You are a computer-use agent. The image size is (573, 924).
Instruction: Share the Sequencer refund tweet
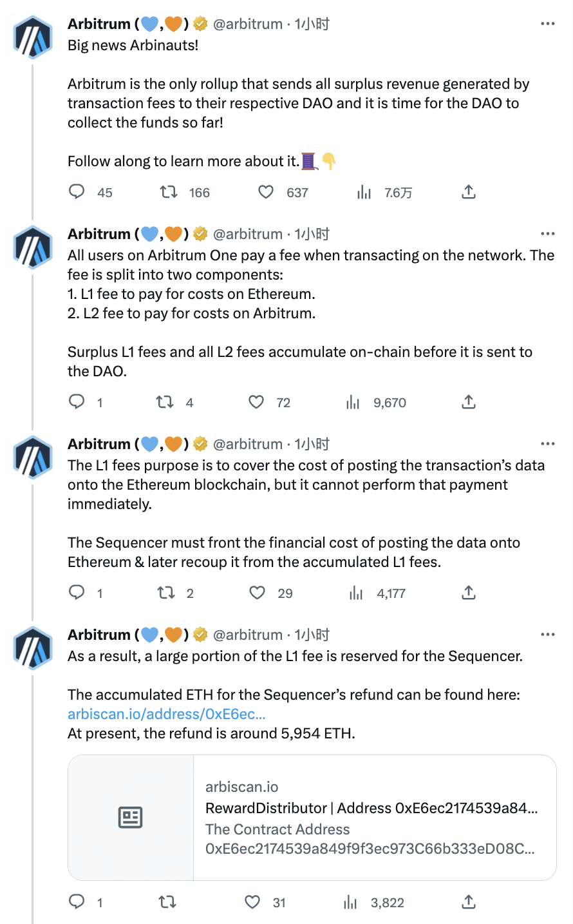coord(469,902)
